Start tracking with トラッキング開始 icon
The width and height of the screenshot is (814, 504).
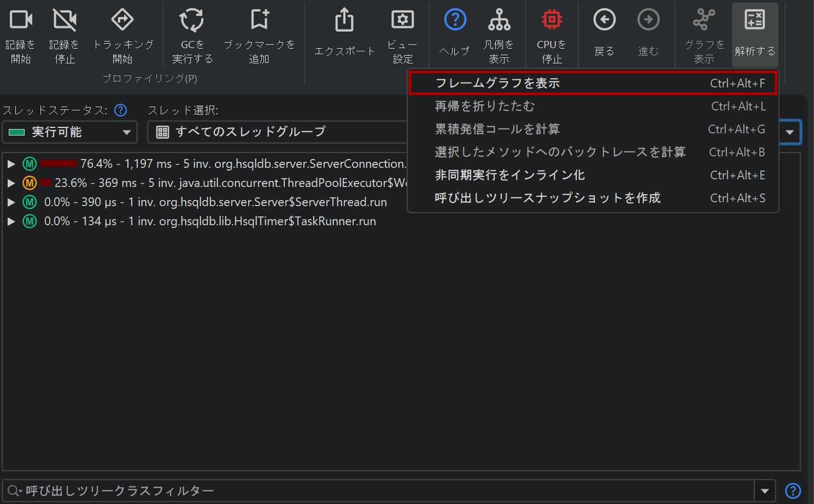click(122, 20)
